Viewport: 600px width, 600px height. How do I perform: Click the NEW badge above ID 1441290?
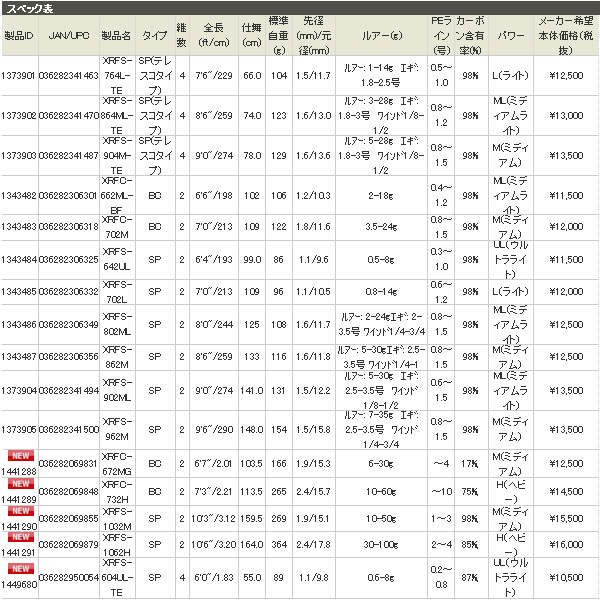click(x=21, y=511)
